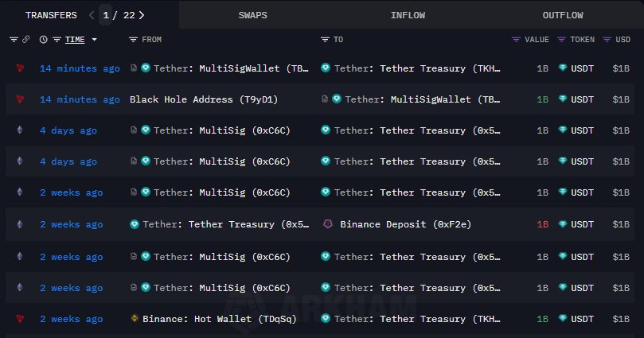644x338 pixels.
Task: Open the OUTFLOW tab
Action: click(563, 15)
